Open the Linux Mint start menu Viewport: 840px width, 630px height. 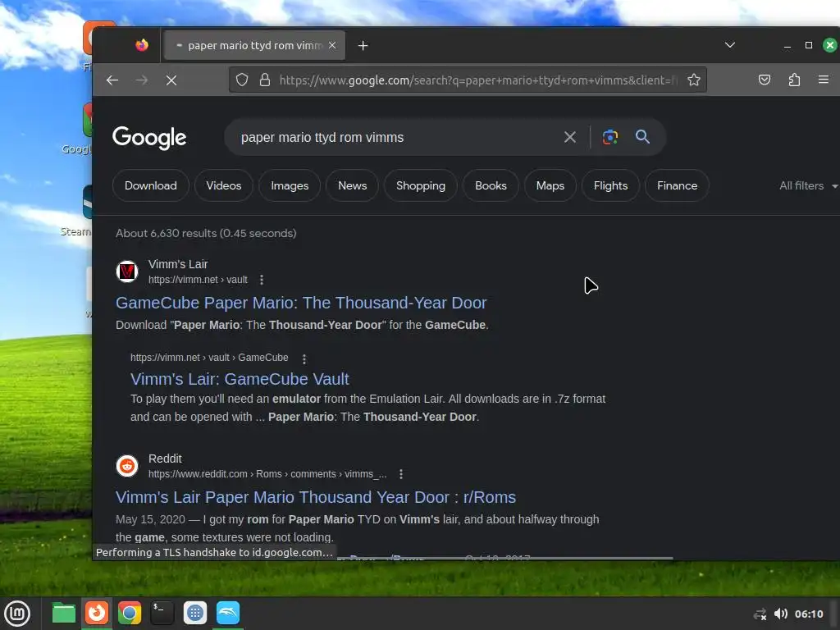(17, 613)
